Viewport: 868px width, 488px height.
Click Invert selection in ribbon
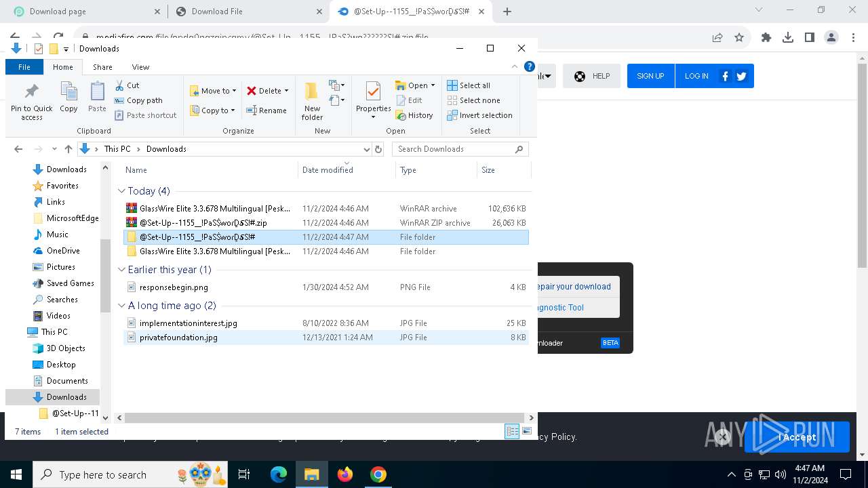(x=479, y=115)
